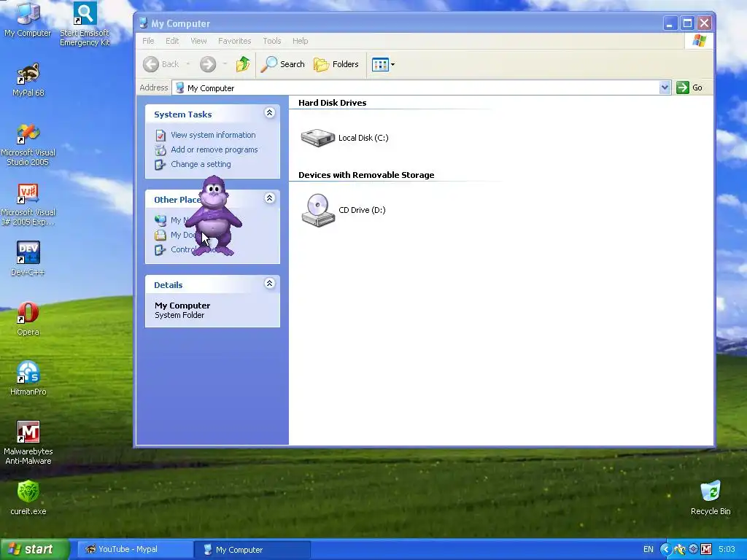Open the Search pane in Explorer
The height and width of the screenshot is (560, 747).
point(282,64)
